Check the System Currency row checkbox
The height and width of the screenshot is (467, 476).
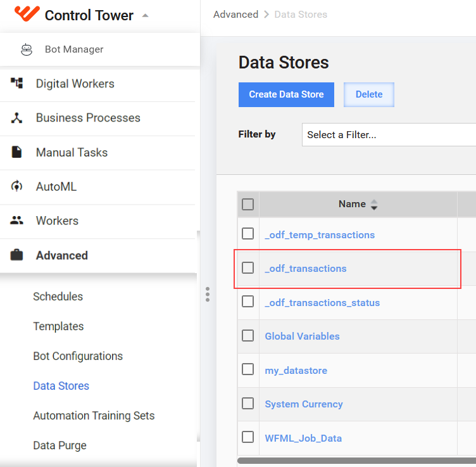[247, 403]
